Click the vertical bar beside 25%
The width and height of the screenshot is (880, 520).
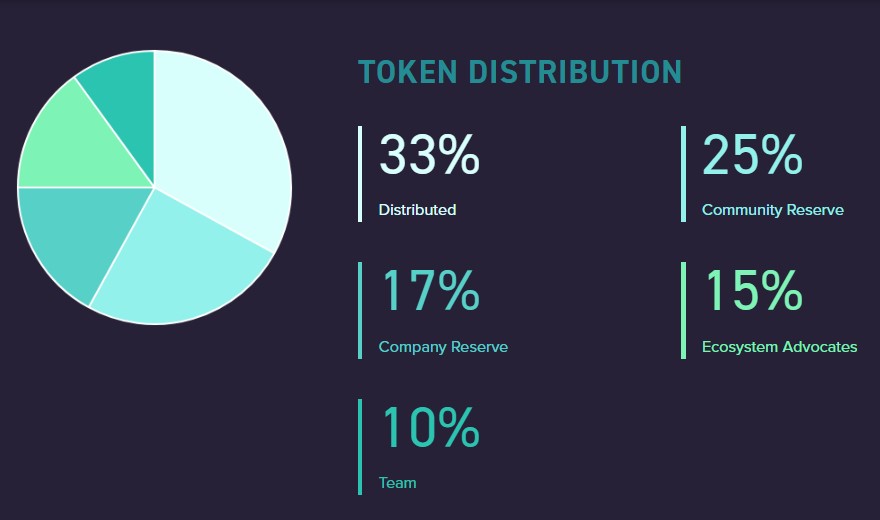click(x=683, y=174)
